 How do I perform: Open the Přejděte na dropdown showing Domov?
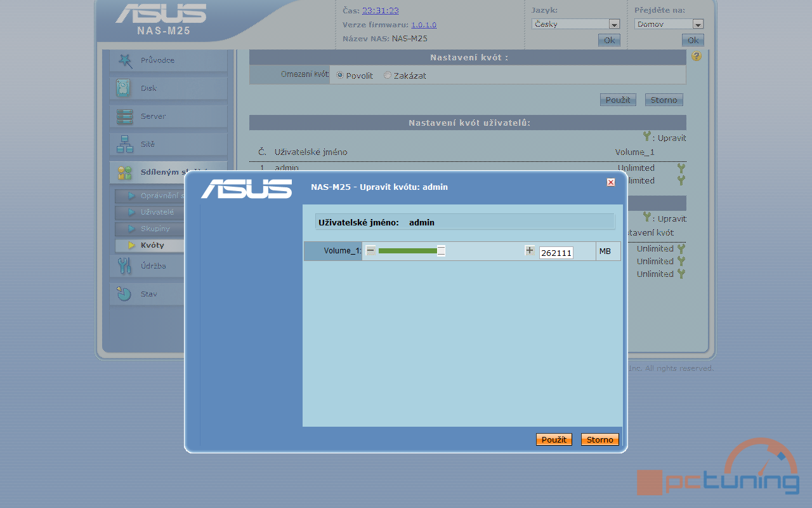pyautogui.click(x=669, y=24)
